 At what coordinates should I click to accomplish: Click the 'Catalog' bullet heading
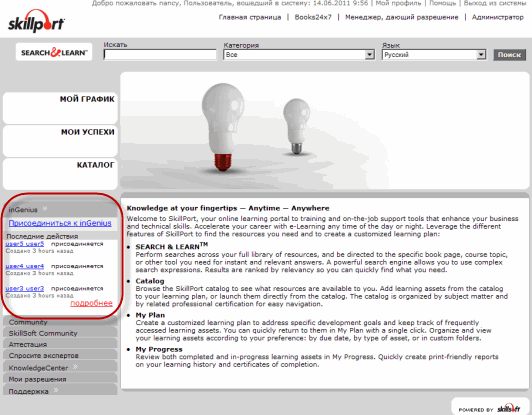point(150,281)
